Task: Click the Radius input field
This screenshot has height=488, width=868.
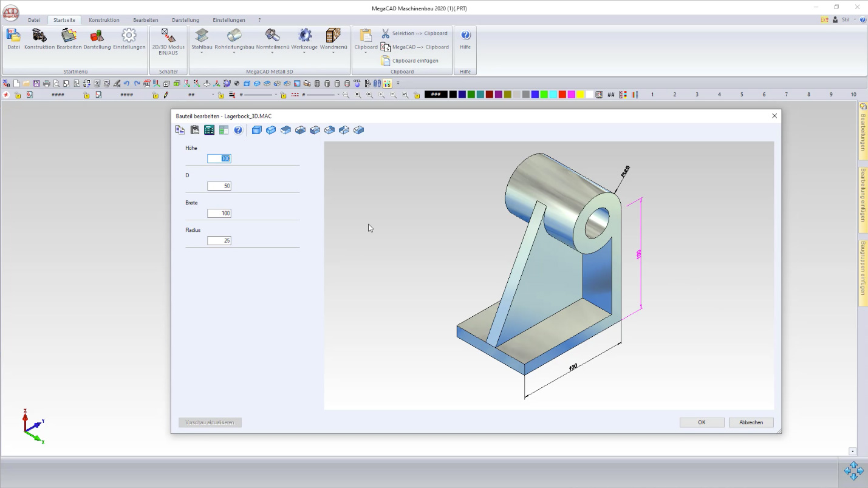Action: click(x=219, y=241)
